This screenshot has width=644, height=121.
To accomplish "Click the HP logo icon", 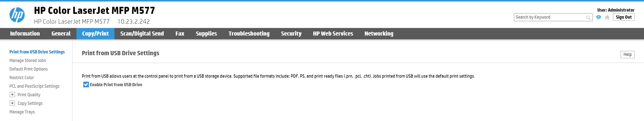I will click(17, 15).
